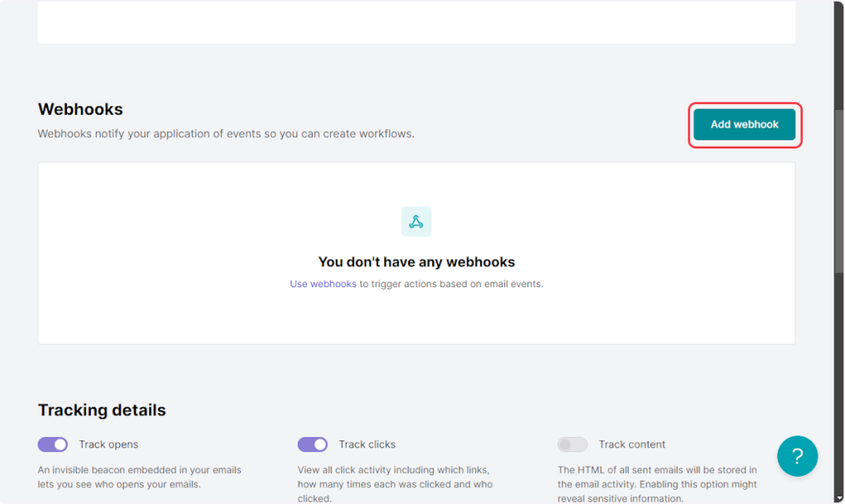Click "You don't have any webhooks" message
This screenshot has width=845, height=504.
pos(416,262)
